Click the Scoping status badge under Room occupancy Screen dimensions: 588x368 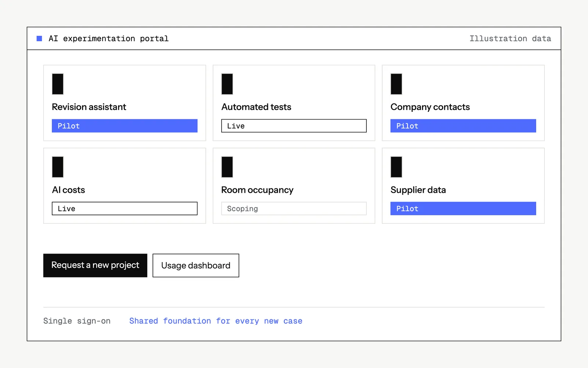pyautogui.click(x=294, y=209)
